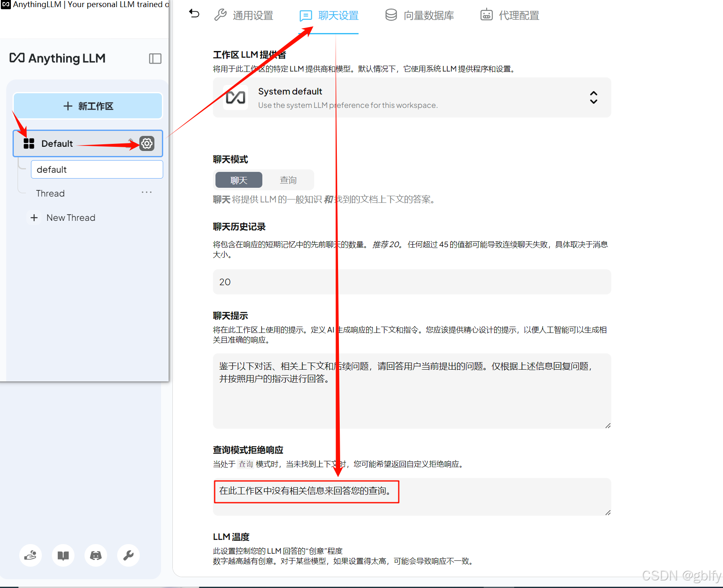Click the 聊天历史记录 heading
The width and height of the screenshot is (723, 588).
point(239,227)
